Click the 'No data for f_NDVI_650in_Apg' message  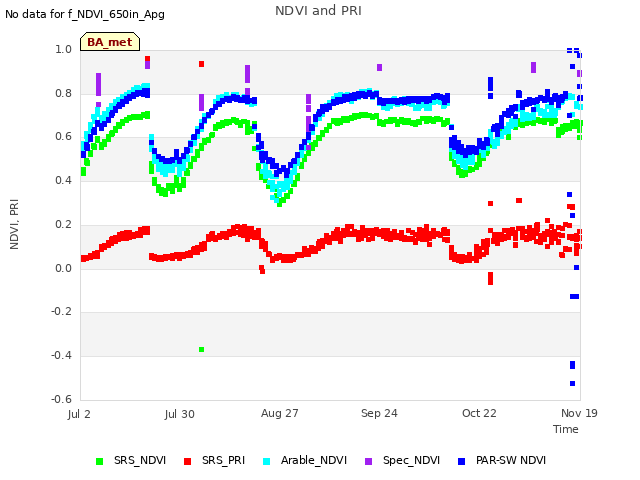(85, 15)
